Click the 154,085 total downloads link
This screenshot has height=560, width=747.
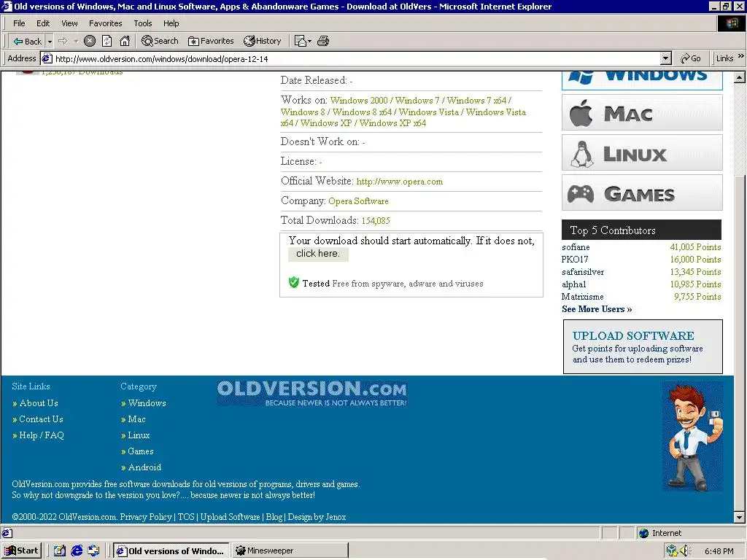376,221
